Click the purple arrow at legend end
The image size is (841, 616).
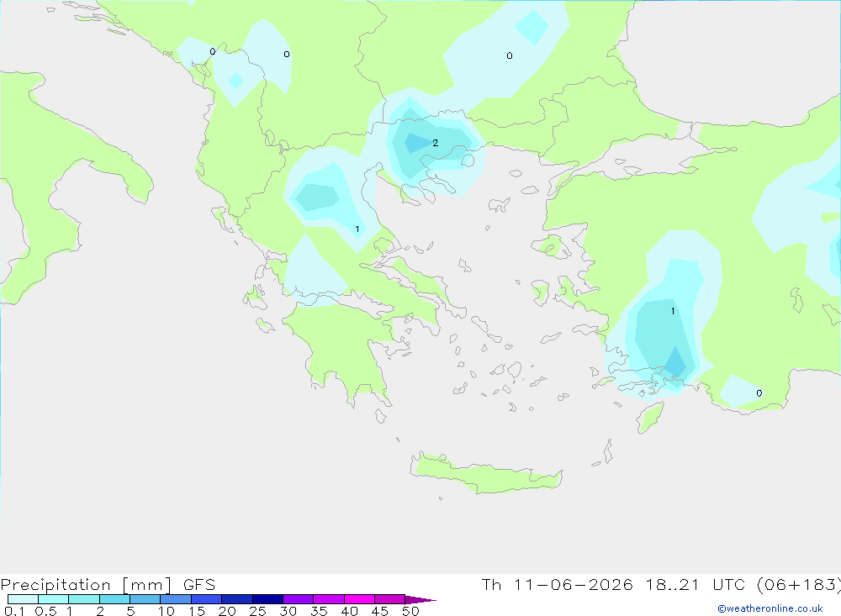tap(420, 599)
